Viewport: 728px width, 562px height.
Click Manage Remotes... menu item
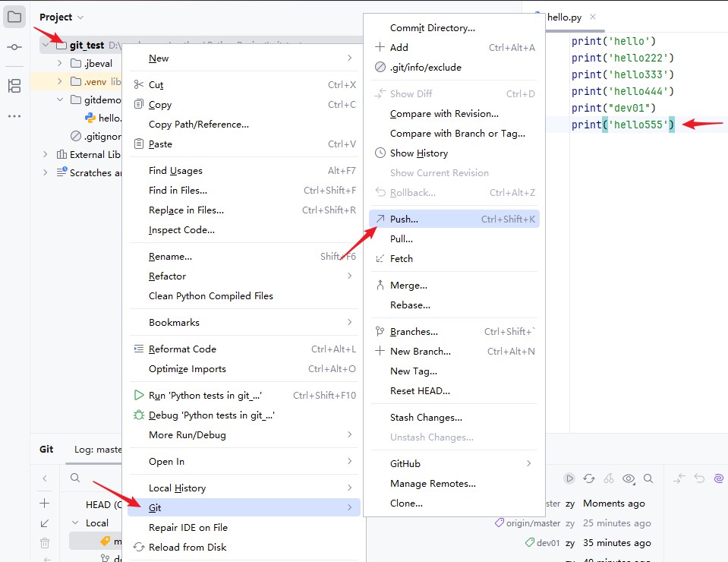[x=455, y=484]
